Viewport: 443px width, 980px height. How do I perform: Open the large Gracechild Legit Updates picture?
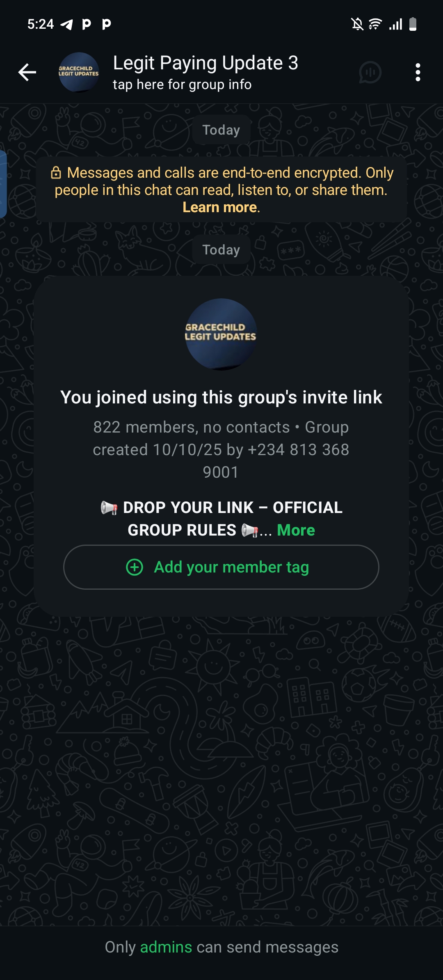tap(221, 334)
